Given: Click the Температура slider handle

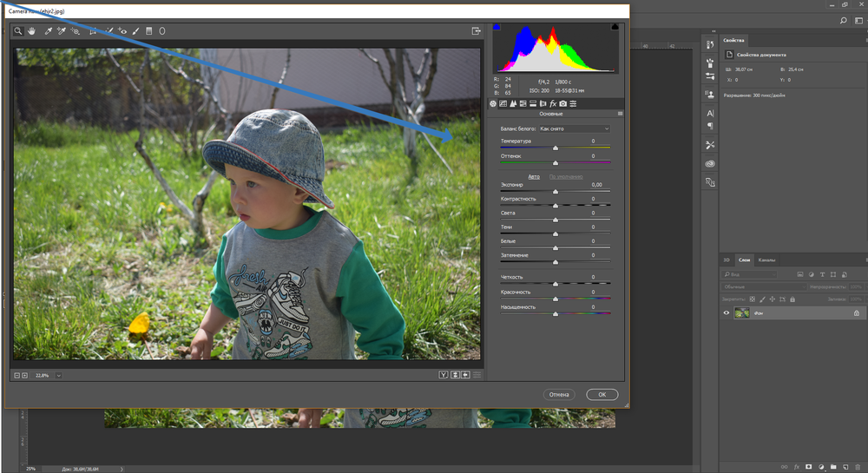Looking at the screenshot, I should pyautogui.click(x=556, y=148).
